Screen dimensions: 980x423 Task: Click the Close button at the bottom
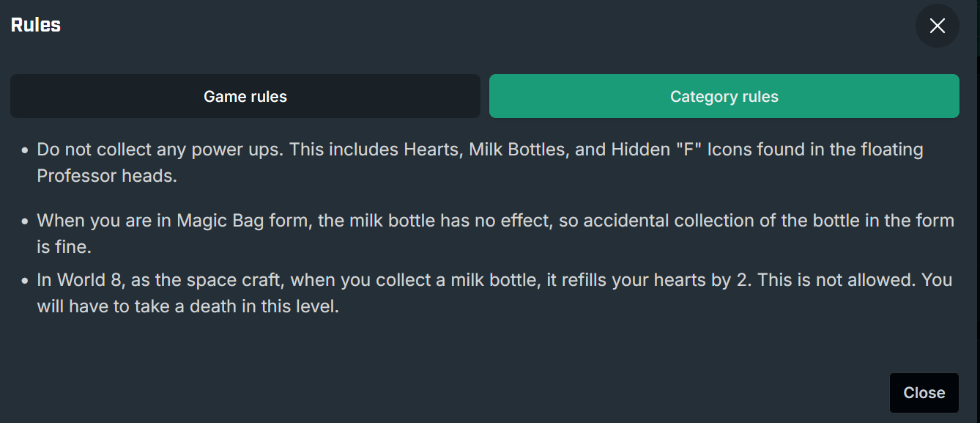pos(924,393)
